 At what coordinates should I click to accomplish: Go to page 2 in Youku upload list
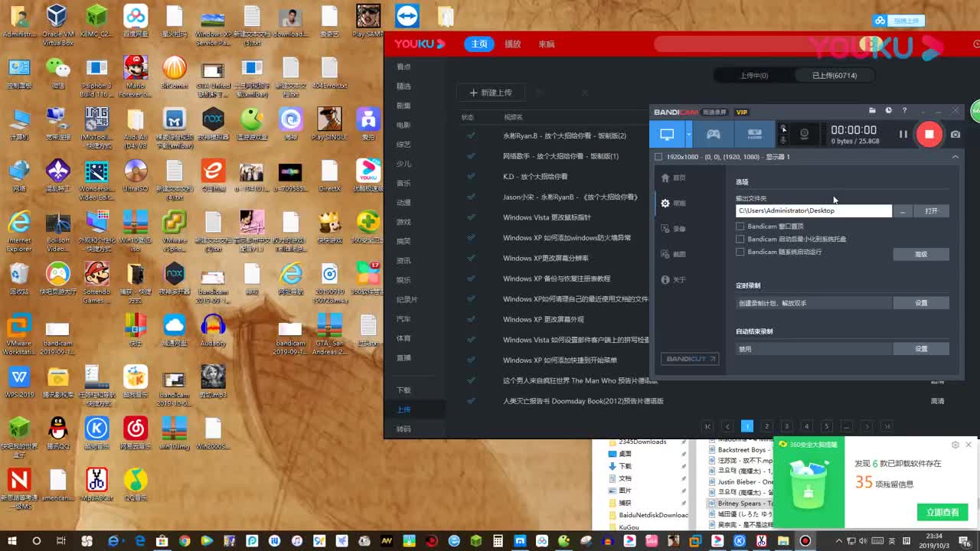point(766,426)
